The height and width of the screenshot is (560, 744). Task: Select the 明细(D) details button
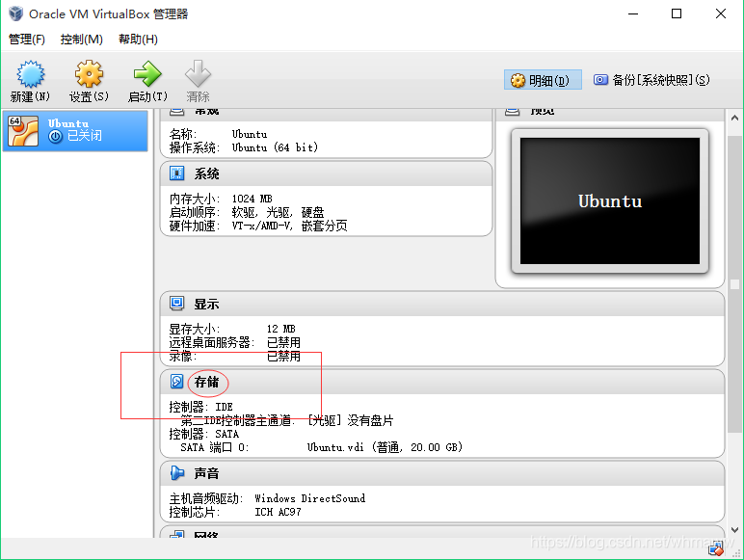[543, 80]
